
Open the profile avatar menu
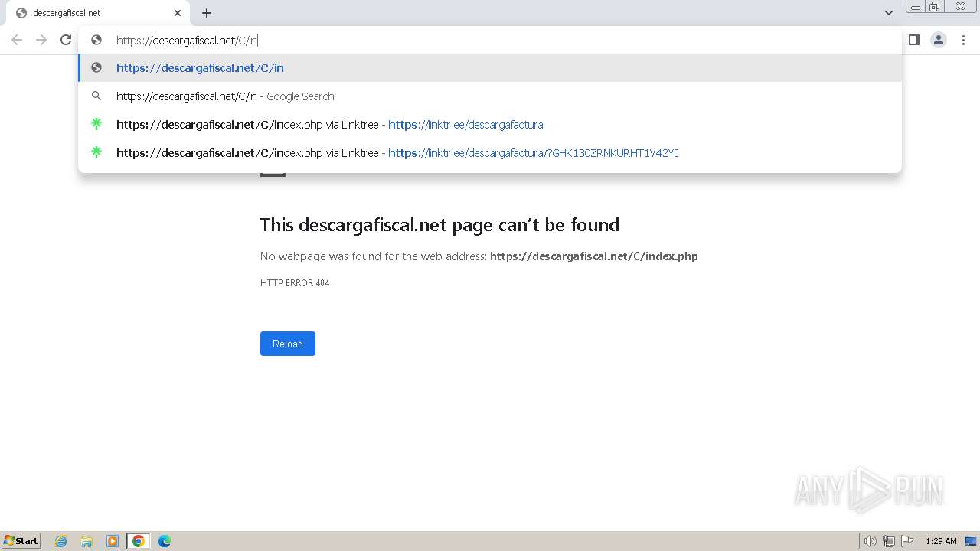pyautogui.click(x=939, y=40)
